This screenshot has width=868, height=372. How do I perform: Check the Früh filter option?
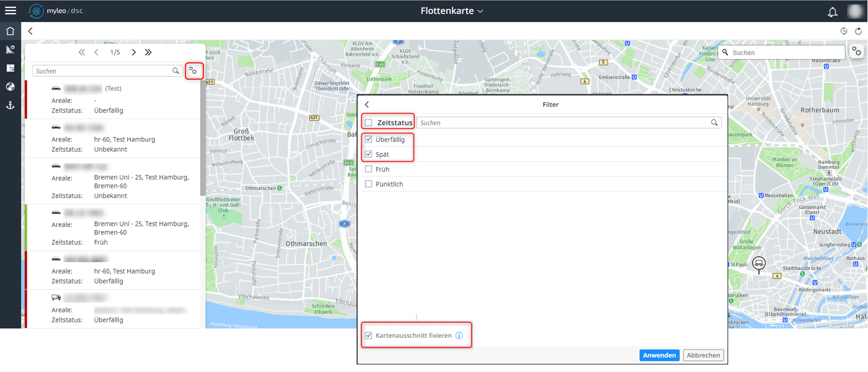coord(369,169)
